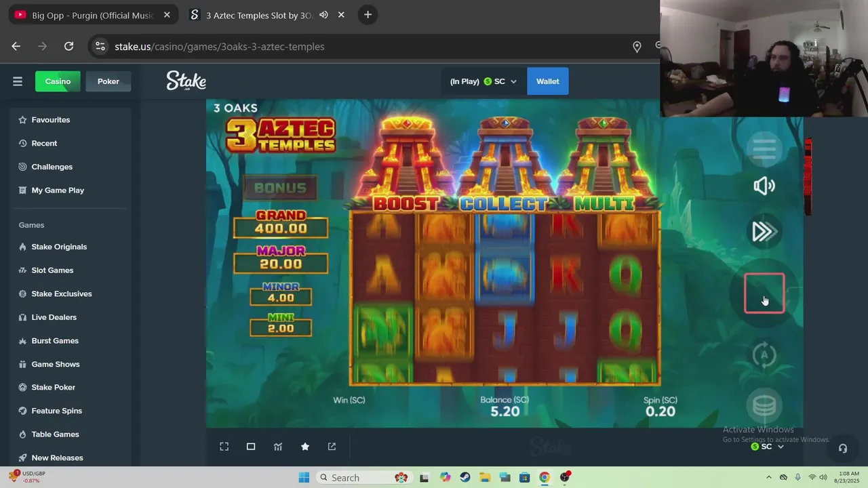Image resolution: width=868 pixels, height=488 pixels.
Task: Expand SC currency selector below game
Action: pos(767,447)
